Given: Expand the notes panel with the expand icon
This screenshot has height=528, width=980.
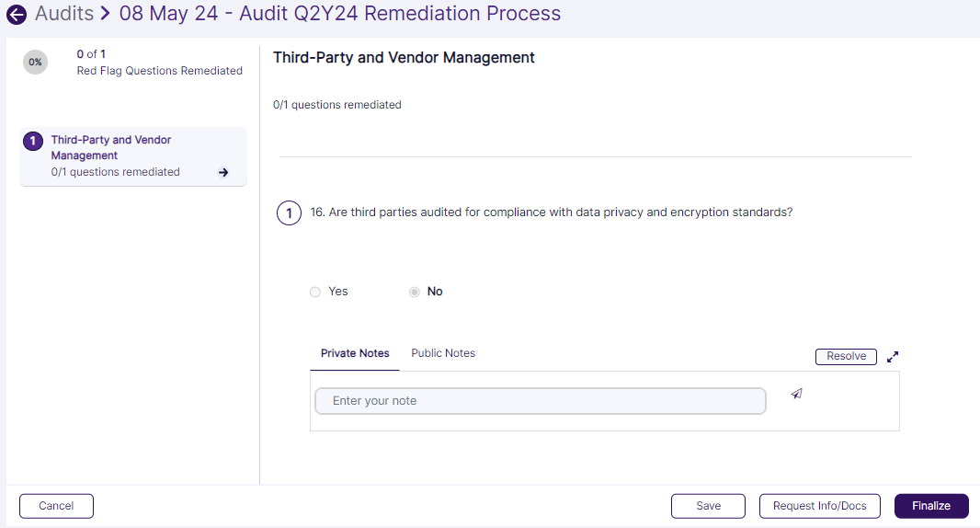Looking at the screenshot, I should point(893,357).
